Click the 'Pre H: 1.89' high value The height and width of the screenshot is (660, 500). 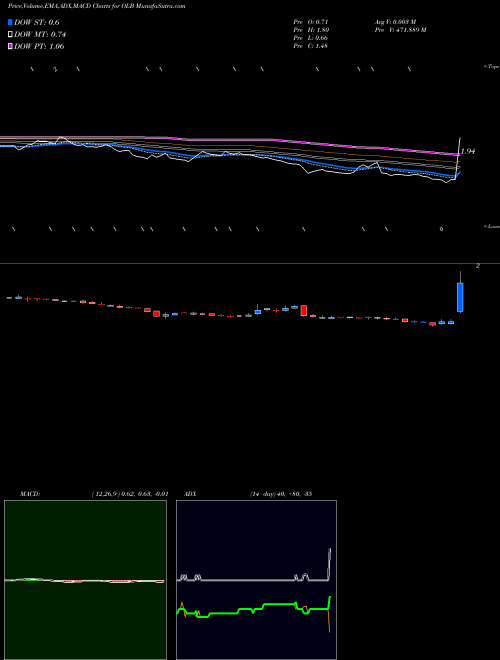(x=311, y=30)
